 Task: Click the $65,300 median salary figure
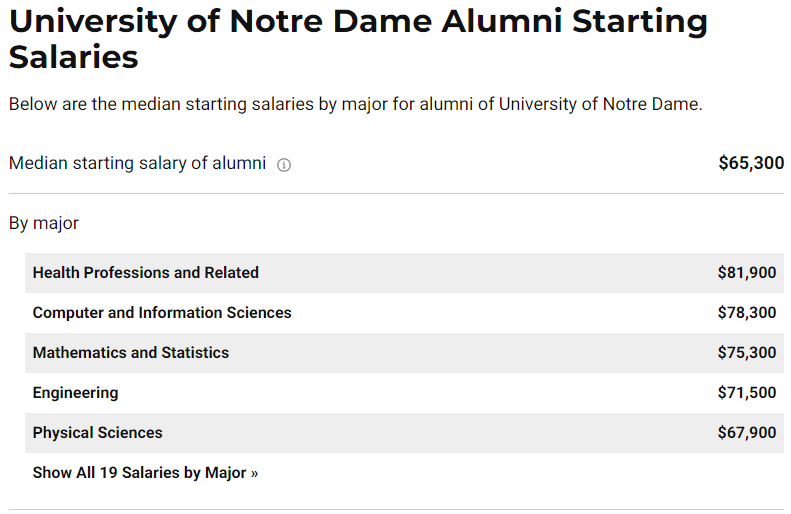[x=751, y=163]
